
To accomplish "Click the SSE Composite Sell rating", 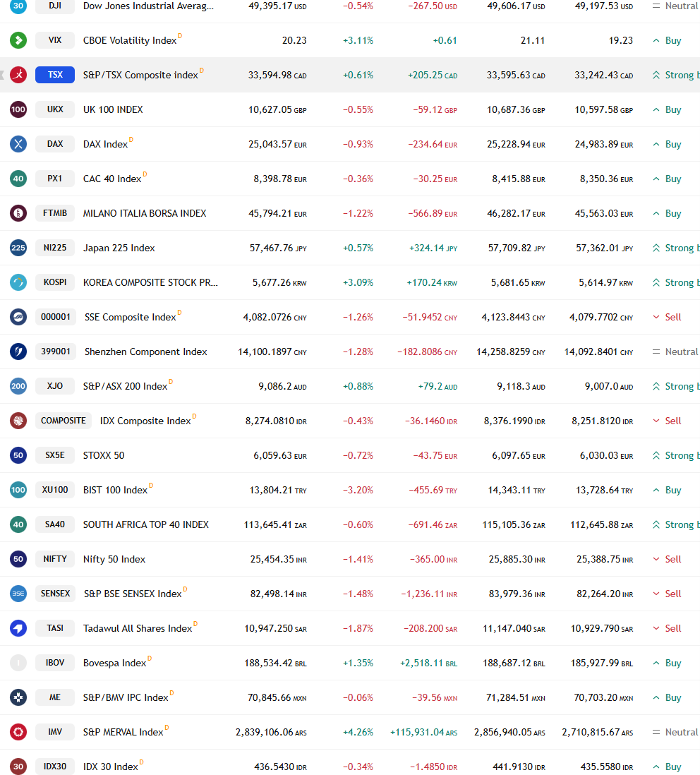I will tap(668, 318).
